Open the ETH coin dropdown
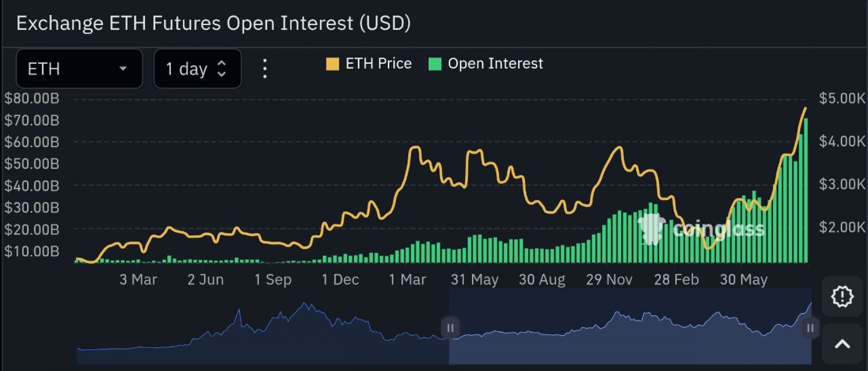Viewport: 868px width, 371px height. point(79,69)
